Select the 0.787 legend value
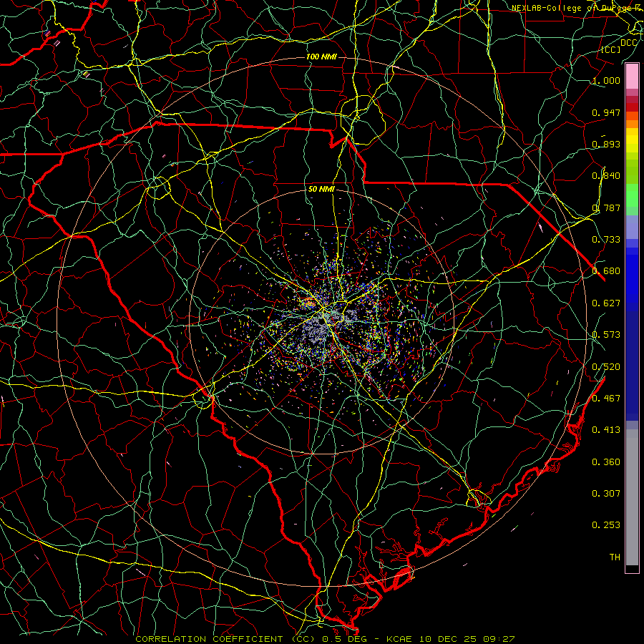The height and width of the screenshot is (644, 644). 606,208
